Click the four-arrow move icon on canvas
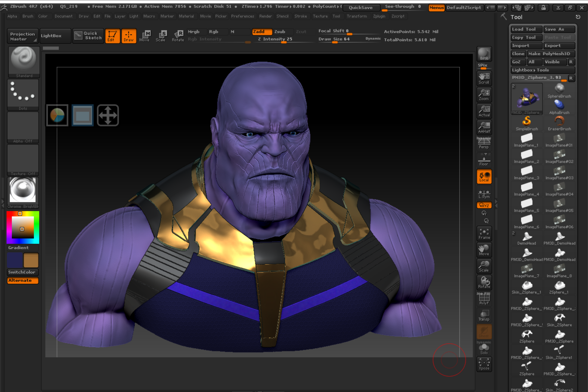This screenshot has height=392, width=588. point(108,115)
